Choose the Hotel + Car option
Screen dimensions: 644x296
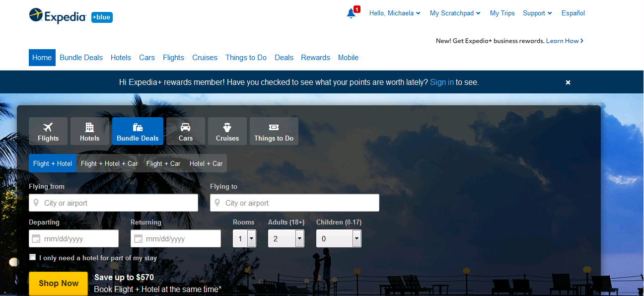click(x=206, y=163)
